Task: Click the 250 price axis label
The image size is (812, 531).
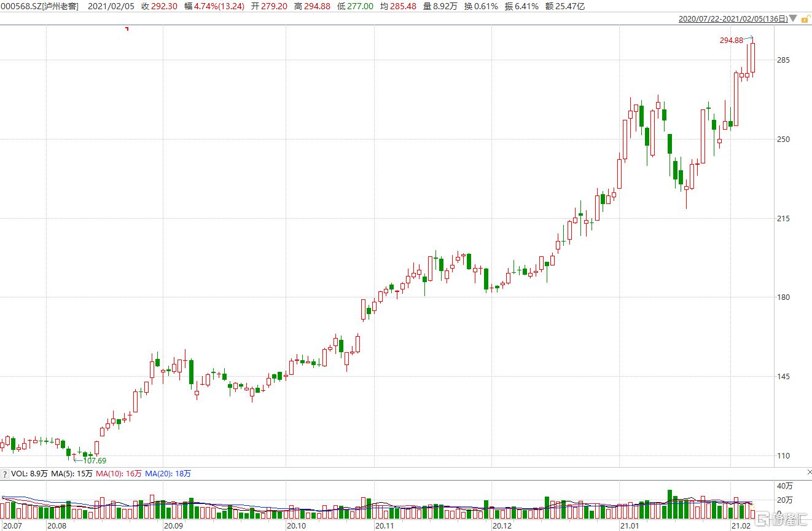Action: point(783,140)
